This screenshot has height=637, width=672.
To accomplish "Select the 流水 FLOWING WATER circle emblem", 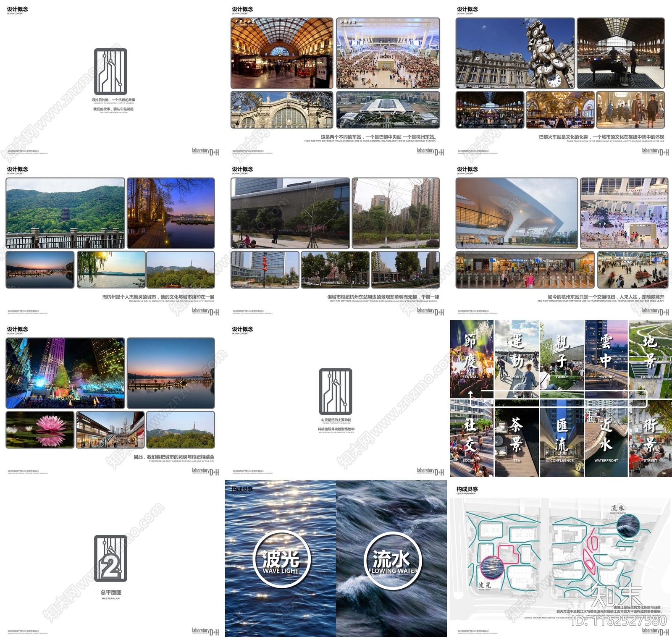I will click(392, 560).
